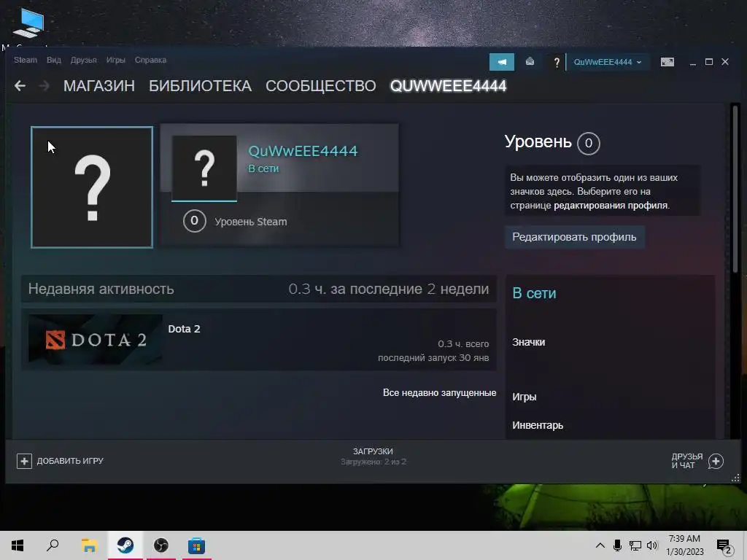The height and width of the screenshot is (560, 747).
Task: Open OBS Studio from taskbar
Action: [x=161, y=545]
